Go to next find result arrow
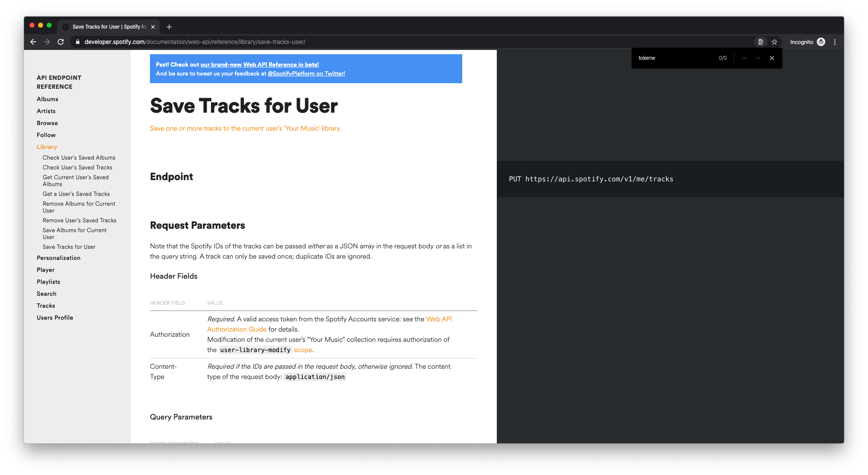 point(758,58)
